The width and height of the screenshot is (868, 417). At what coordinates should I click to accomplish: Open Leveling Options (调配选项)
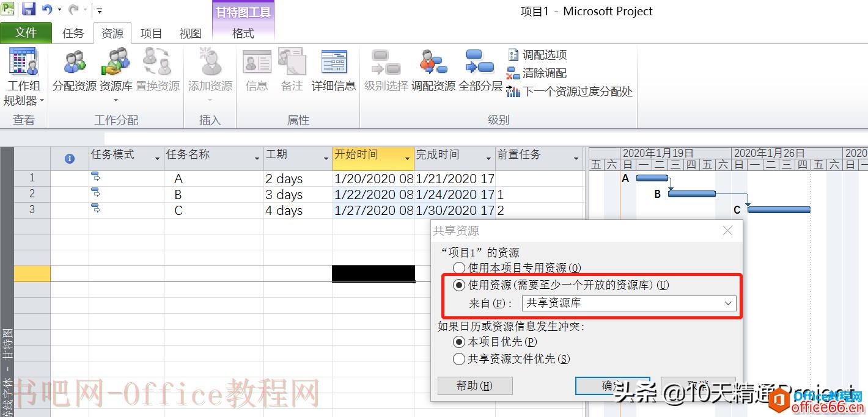coord(537,55)
